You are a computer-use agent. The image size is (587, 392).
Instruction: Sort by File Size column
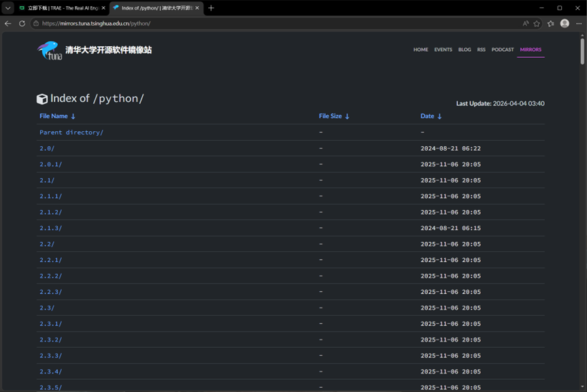click(330, 116)
